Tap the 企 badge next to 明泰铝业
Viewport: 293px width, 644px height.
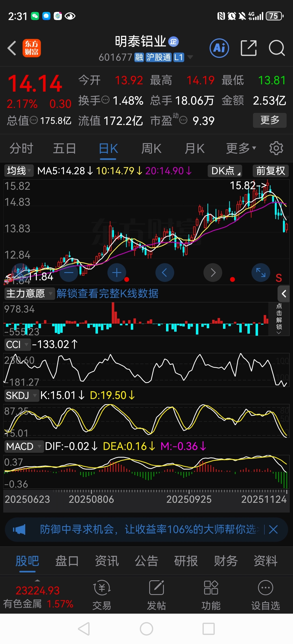pos(173,41)
